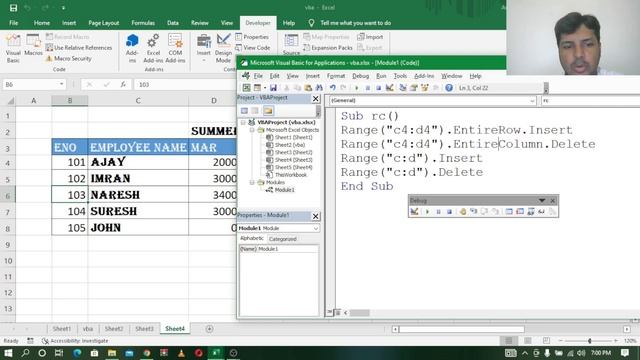
Task: Open the Add-ins ribbon button
Action: [x=132, y=48]
